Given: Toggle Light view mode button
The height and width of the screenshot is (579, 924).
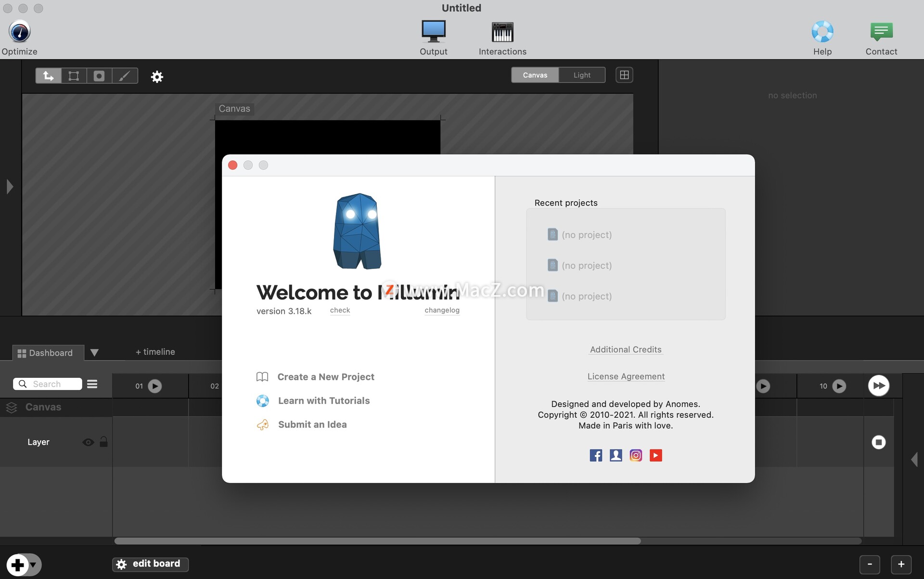Looking at the screenshot, I should [x=581, y=75].
